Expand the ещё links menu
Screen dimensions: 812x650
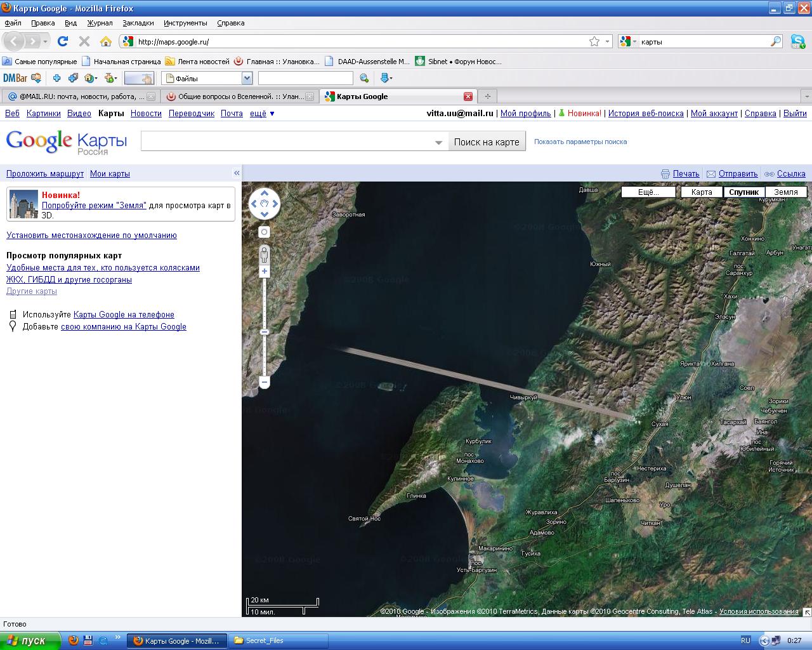tap(262, 114)
